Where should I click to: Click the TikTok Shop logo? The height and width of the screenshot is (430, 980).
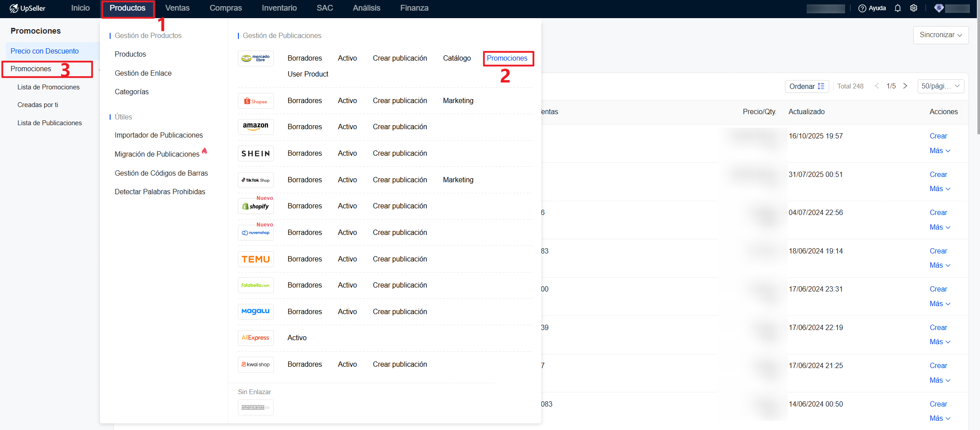(x=256, y=180)
